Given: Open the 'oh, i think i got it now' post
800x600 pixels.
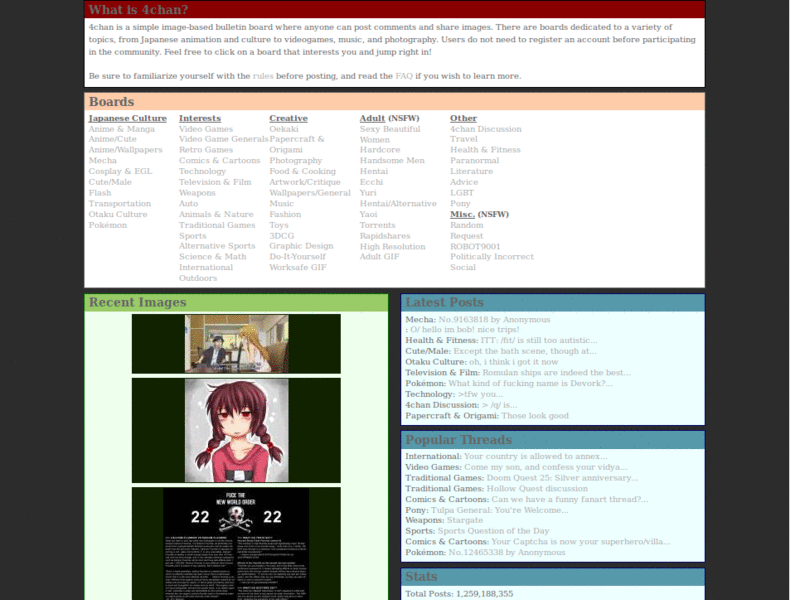Looking at the screenshot, I should 513,362.
